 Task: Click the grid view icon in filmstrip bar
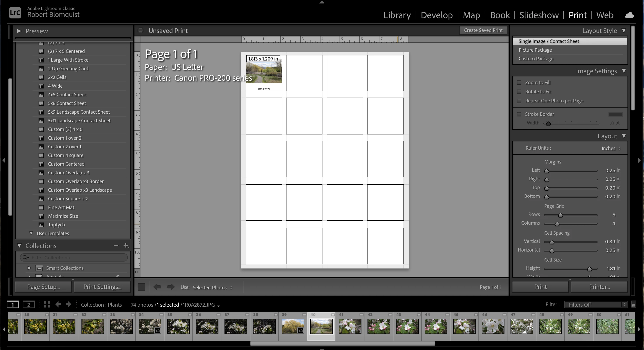coord(47,304)
